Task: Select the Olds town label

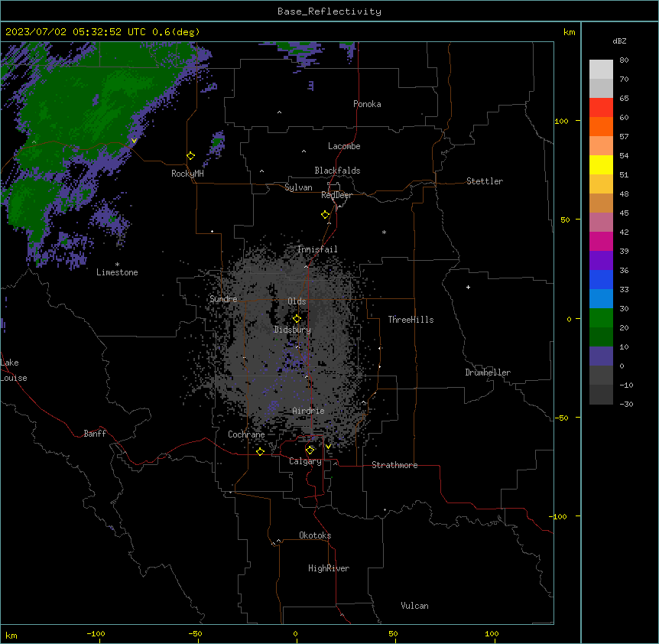Action: [297, 301]
